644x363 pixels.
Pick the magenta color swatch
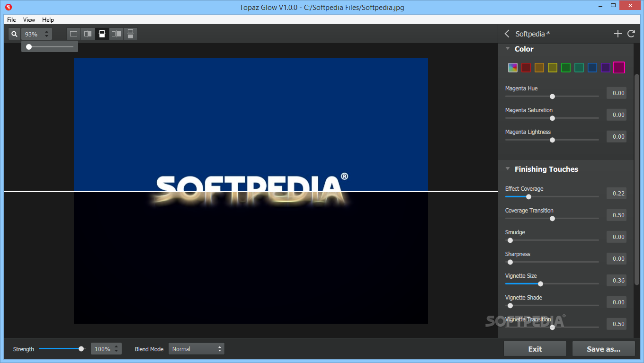point(619,68)
